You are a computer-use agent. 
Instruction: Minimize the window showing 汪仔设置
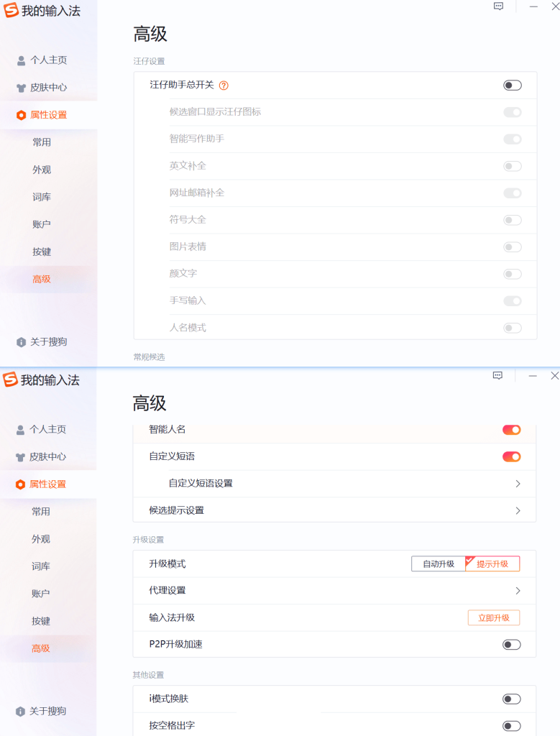click(533, 6)
